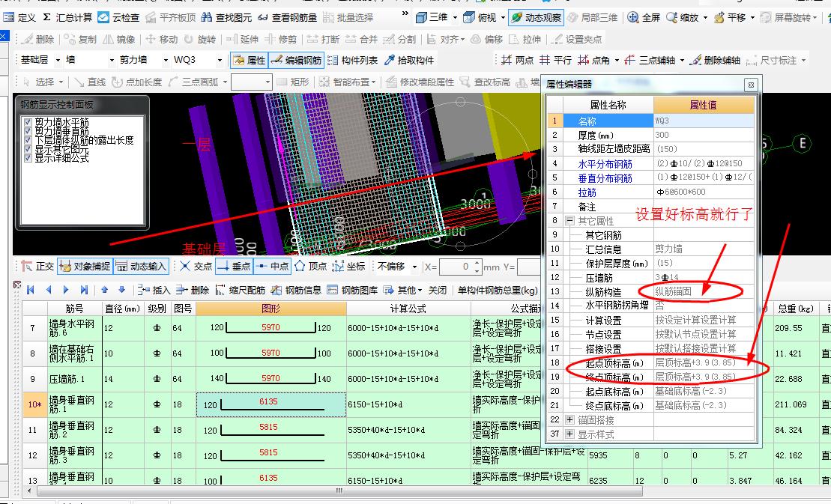Click 平行 parallel axis tool
The height and width of the screenshot is (504, 831).
click(x=555, y=61)
